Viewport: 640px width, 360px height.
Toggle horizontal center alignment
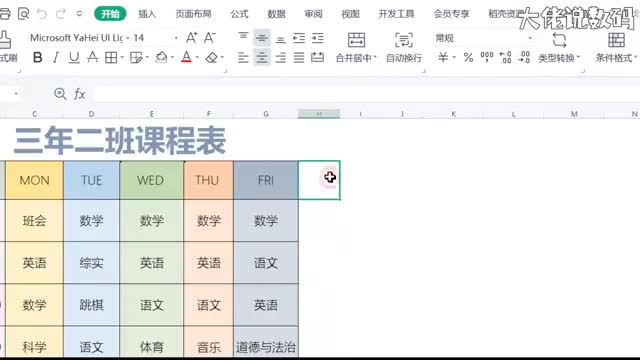coord(262,58)
